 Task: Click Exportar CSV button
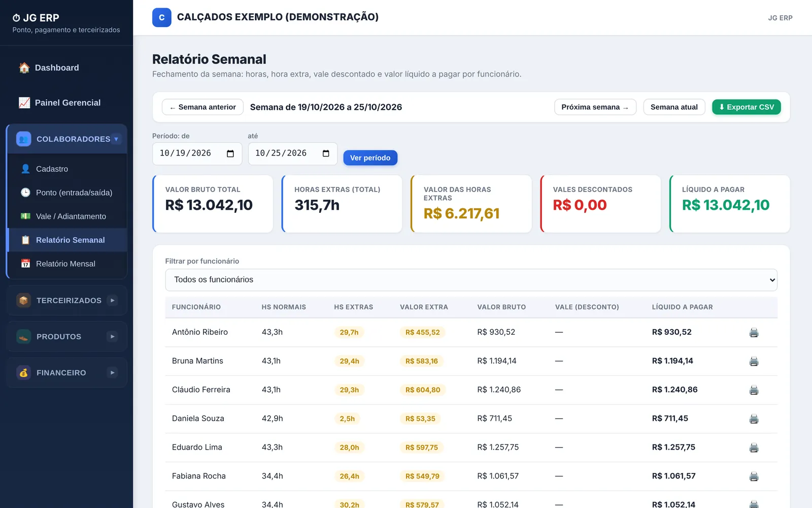746,107
